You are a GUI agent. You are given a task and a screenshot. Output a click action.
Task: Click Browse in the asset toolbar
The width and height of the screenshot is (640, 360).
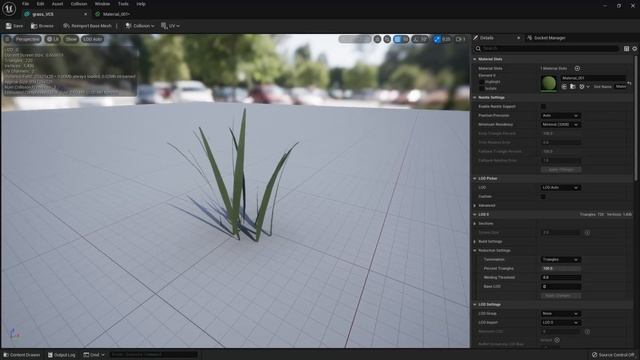[42, 26]
